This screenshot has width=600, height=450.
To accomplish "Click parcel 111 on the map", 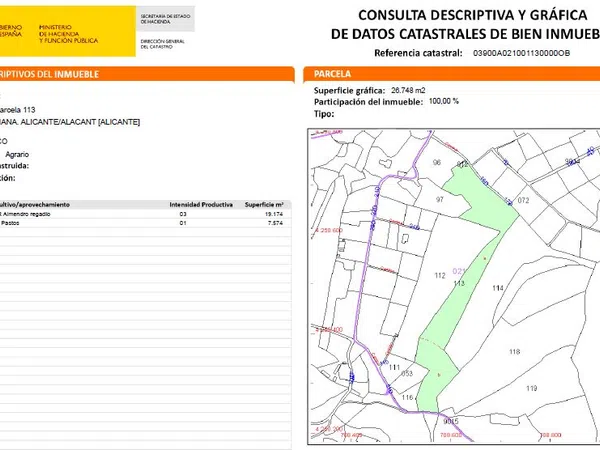I will pyautogui.click(x=394, y=368).
